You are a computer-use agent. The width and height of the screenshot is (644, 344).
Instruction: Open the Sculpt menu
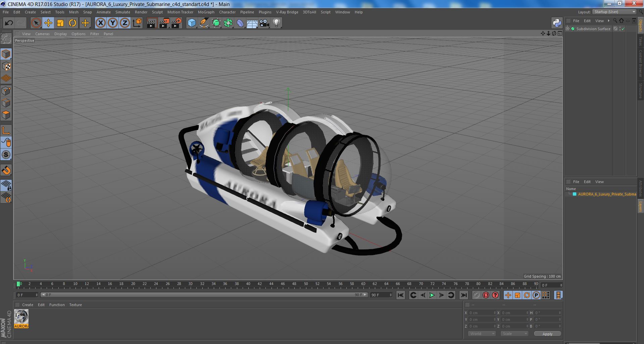(x=157, y=12)
